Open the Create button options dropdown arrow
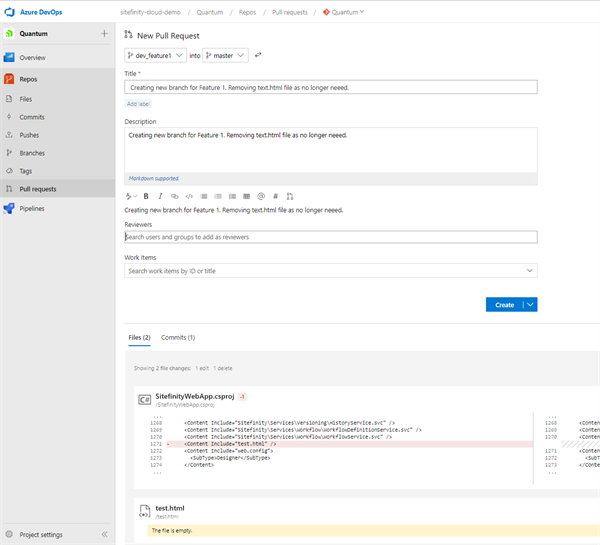Viewport: 600px width, 545px height. point(530,305)
